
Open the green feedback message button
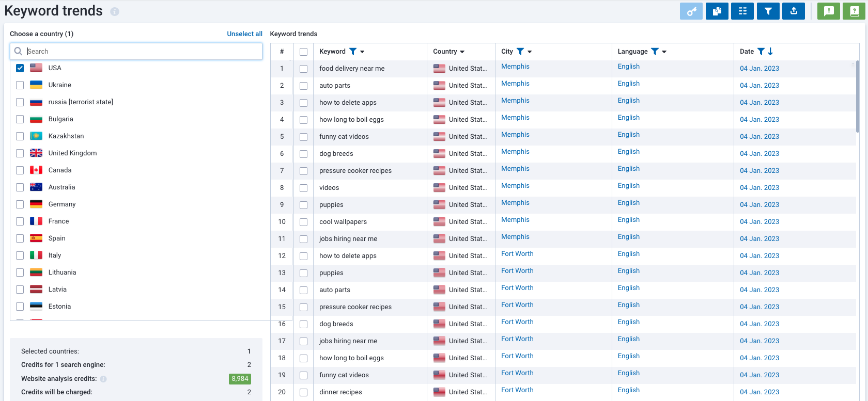829,11
